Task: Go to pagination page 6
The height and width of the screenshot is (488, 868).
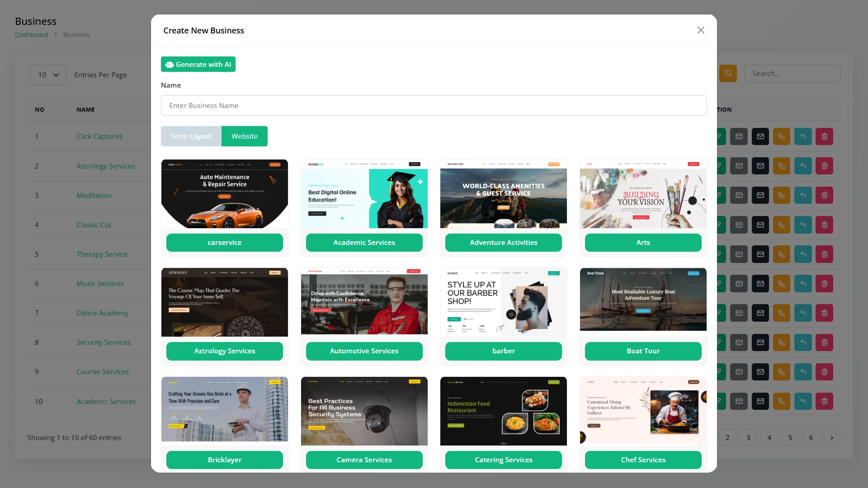Action: tap(811, 437)
